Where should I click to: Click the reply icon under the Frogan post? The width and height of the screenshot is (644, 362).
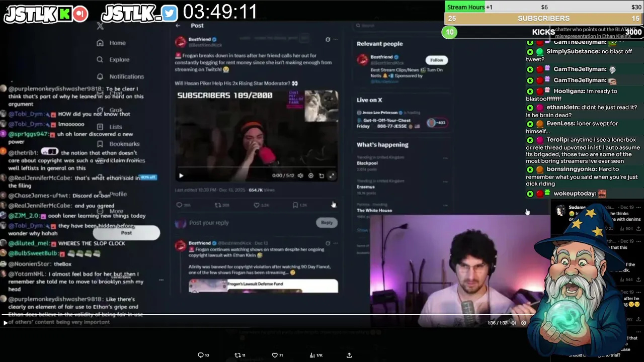point(179,205)
